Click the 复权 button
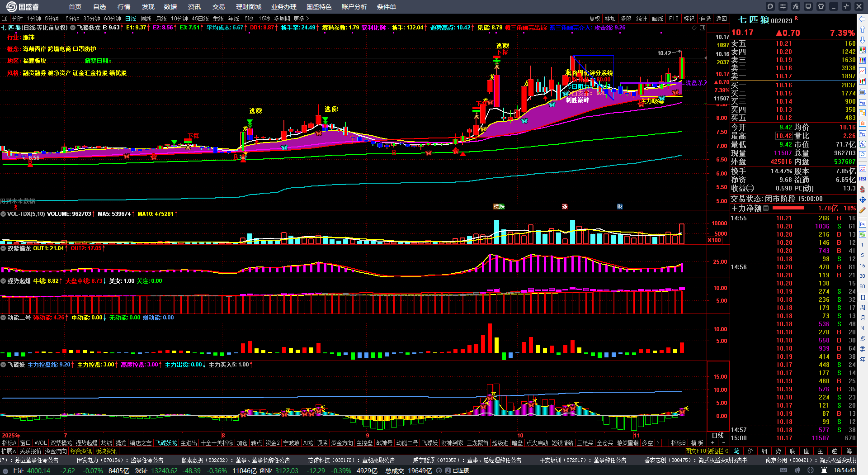 (x=595, y=19)
